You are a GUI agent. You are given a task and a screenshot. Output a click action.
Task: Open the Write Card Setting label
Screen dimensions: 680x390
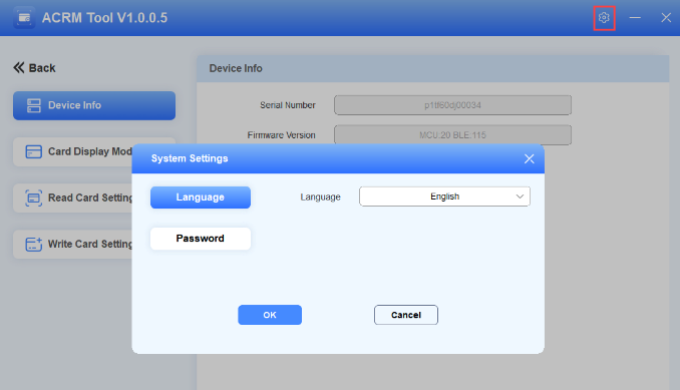click(x=90, y=244)
